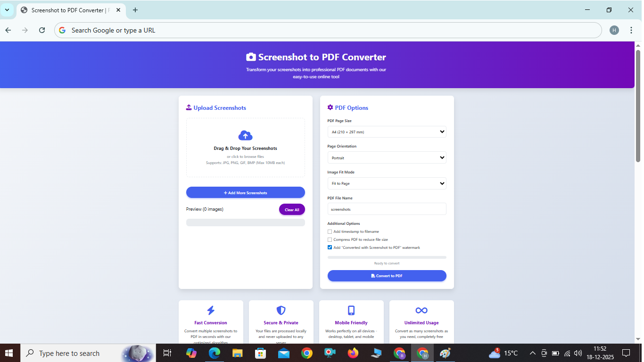
Task: Open the Page Orientation dropdown
Action: tap(387, 157)
